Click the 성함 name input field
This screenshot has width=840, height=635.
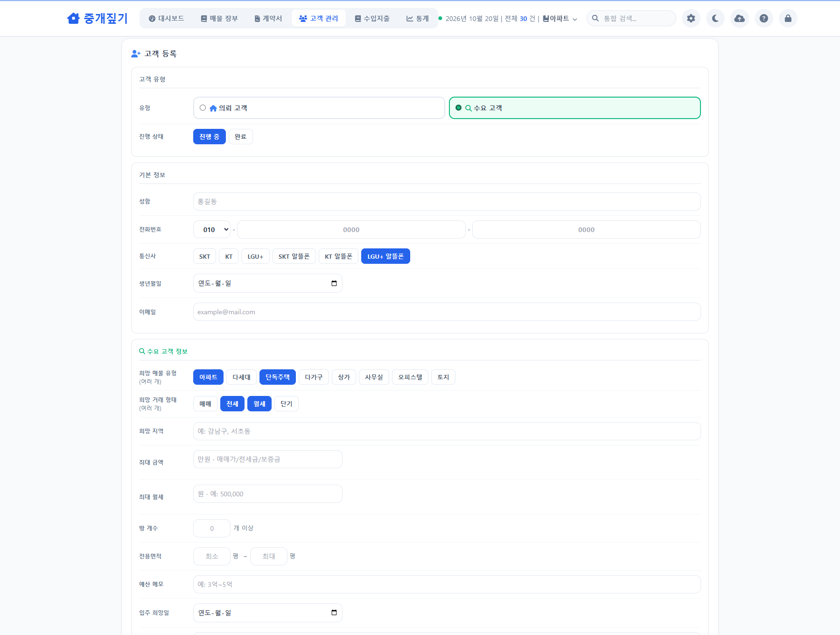[x=447, y=201]
